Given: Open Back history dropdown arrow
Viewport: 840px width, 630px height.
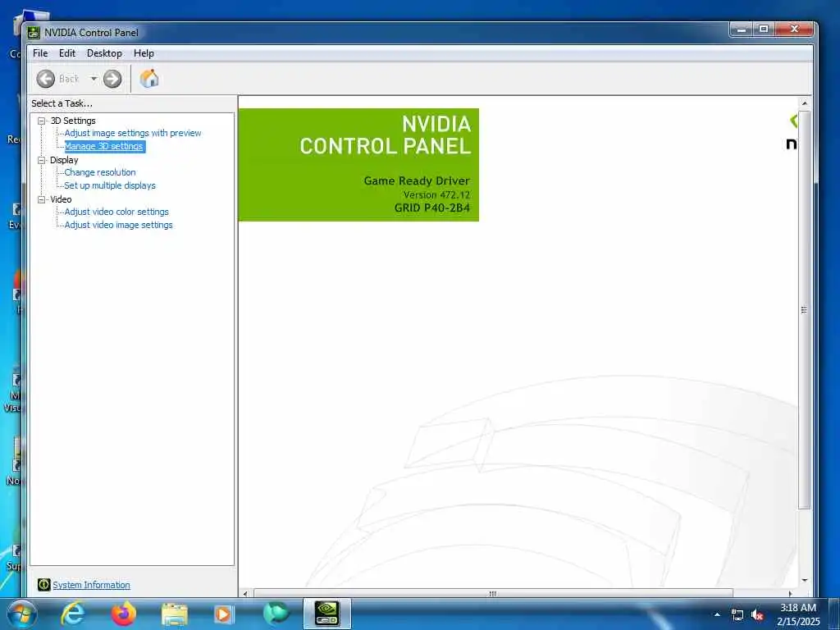Looking at the screenshot, I should (x=94, y=79).
